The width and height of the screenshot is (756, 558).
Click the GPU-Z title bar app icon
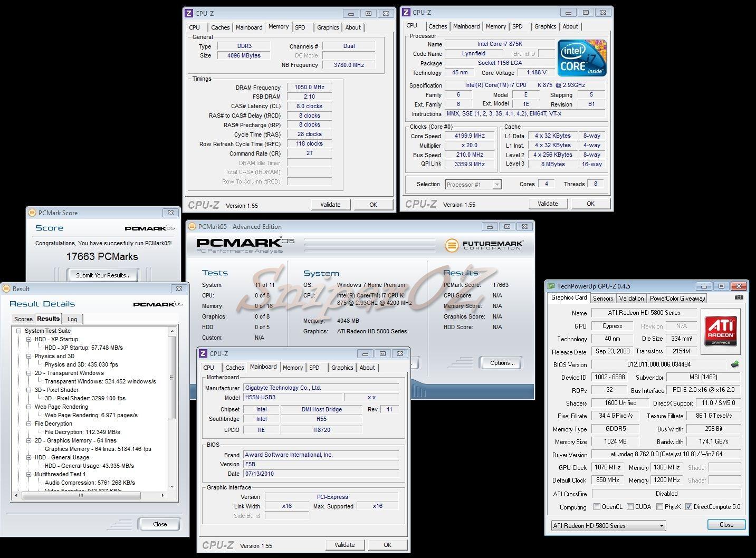coord(551,286)
